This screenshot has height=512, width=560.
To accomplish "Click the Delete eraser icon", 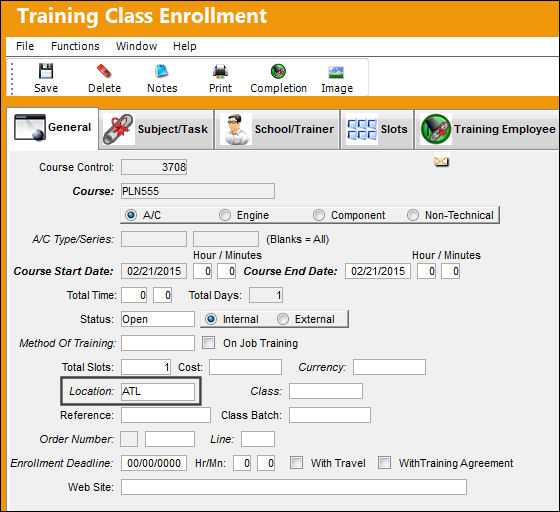I will [x=104, y=71].
